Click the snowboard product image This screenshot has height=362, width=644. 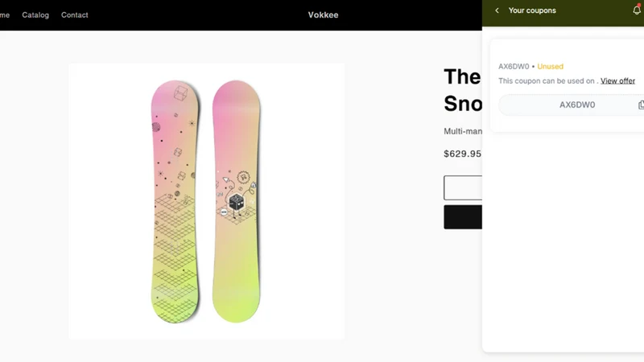(207, 201)
